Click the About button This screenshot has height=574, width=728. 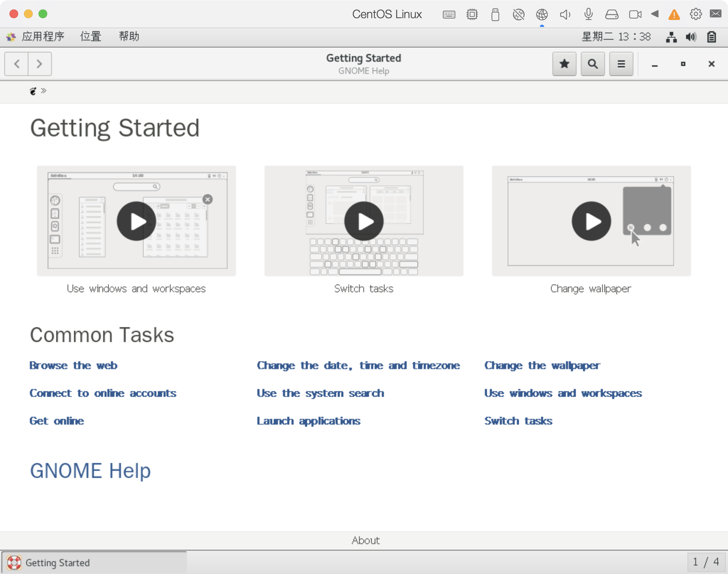tap(365, 540)
